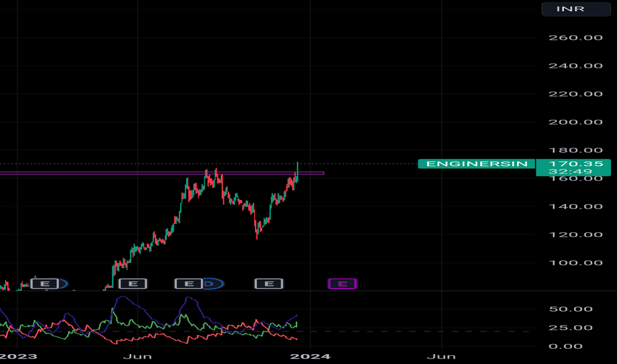
Task: Click the 220.00 price axis label
Action: [x=576, y=94]
